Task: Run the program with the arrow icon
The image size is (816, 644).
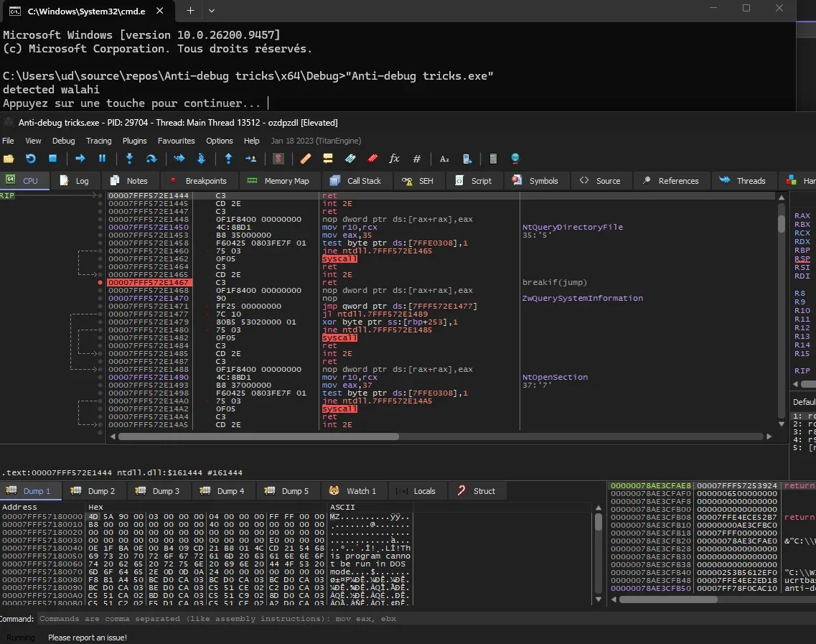Action: [x=80, y=158]
